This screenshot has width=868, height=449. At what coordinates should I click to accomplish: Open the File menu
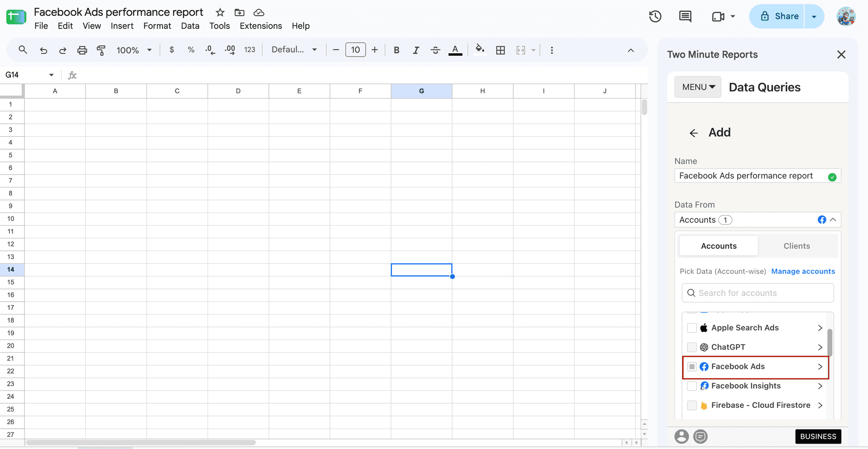point(41,26)
